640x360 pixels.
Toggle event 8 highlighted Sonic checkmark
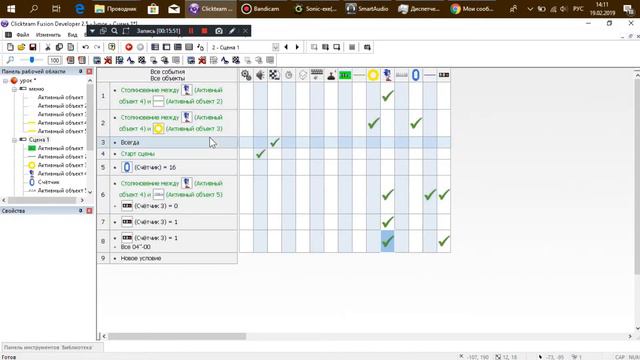[x=387, y=241]
